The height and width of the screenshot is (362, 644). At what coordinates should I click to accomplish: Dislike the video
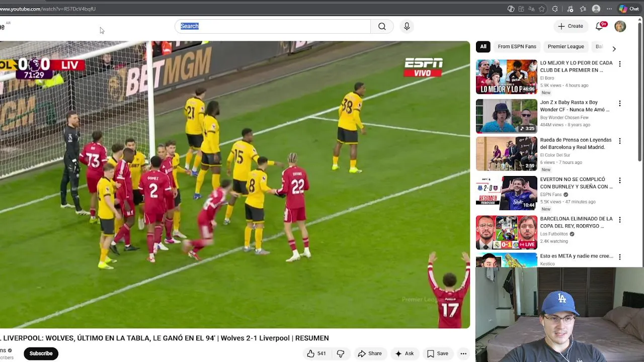click(x=341, y=353)
